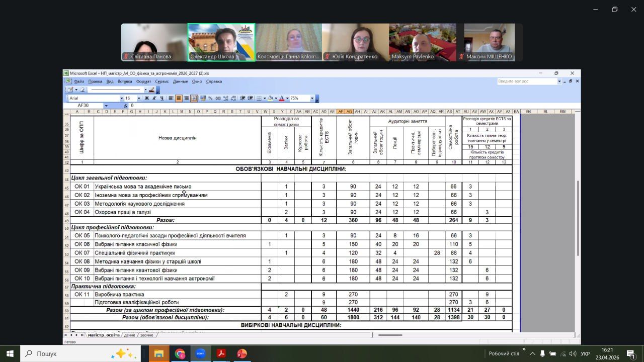
Task: Expand the font size 16 dropdown
Action: [138, 99]
